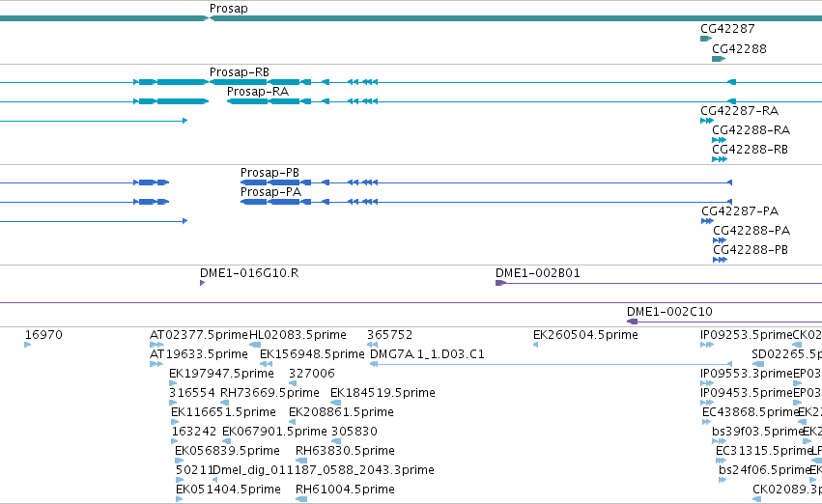Image resolution: width=822 pixels, height=504 pixels.
Task: Click the 16970 EST arrow glyph
Action: point(27,345)
